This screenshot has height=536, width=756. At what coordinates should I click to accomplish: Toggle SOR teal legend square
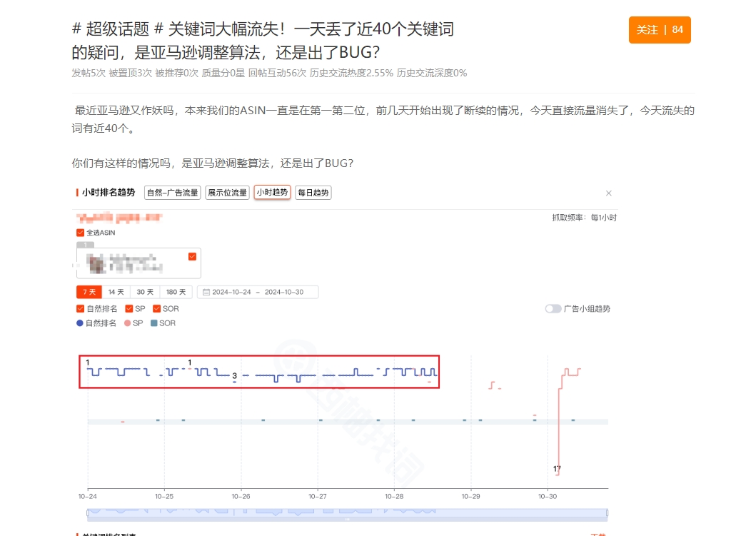(153, 323)
